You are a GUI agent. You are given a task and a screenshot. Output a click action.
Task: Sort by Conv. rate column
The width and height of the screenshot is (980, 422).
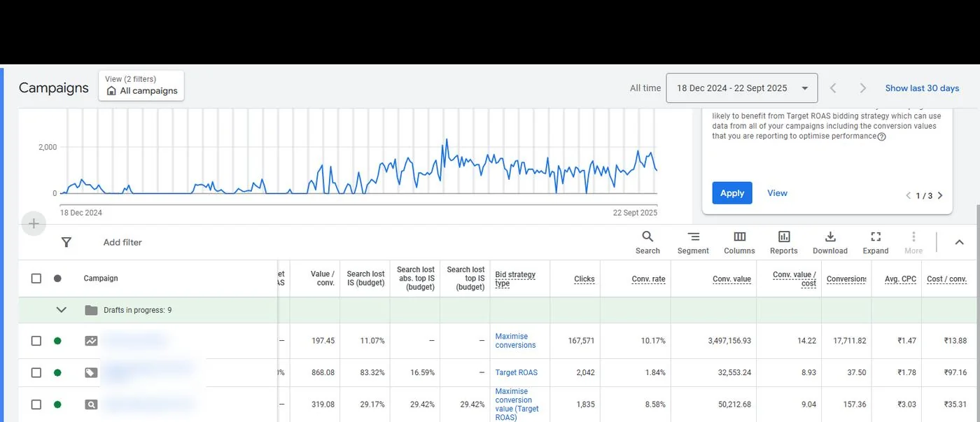pyautogui.click(x=648, y=279)
